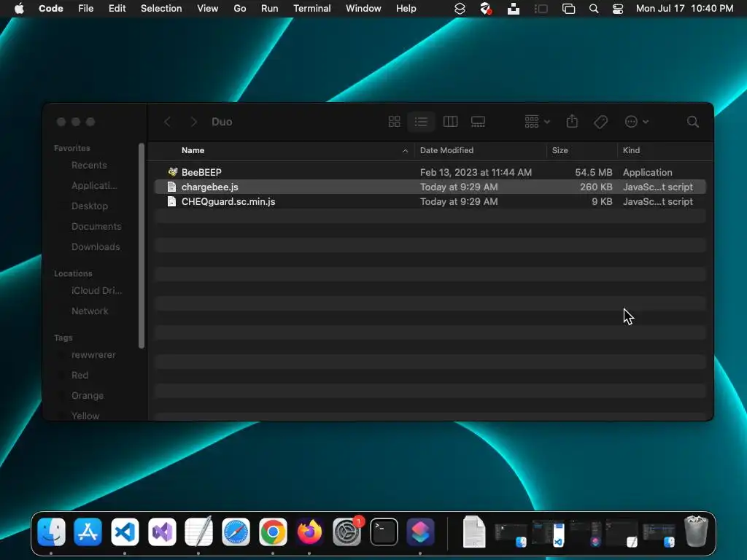Switch Finder to icon view
Screen dimensions: 747x560
point(394,122)
